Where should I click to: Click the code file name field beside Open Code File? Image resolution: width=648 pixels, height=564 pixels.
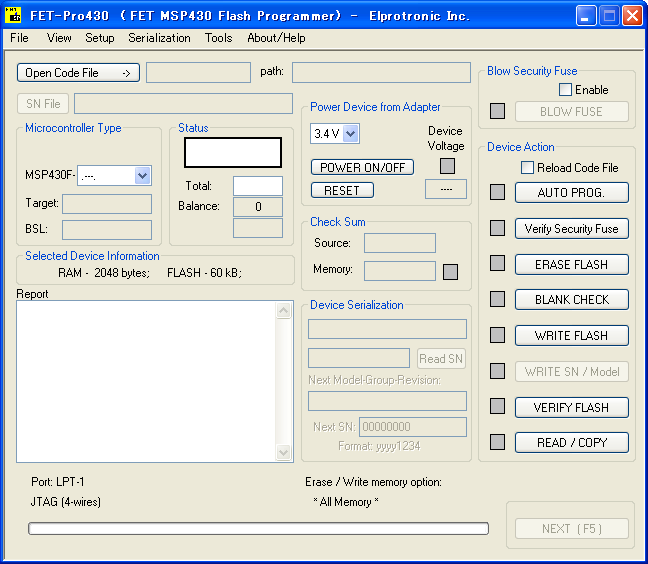coord(198,73)
